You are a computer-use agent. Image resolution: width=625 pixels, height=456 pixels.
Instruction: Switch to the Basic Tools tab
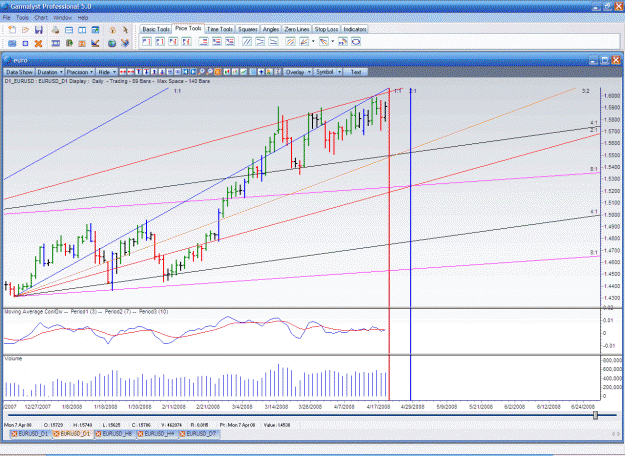click(x=156, y=29)
